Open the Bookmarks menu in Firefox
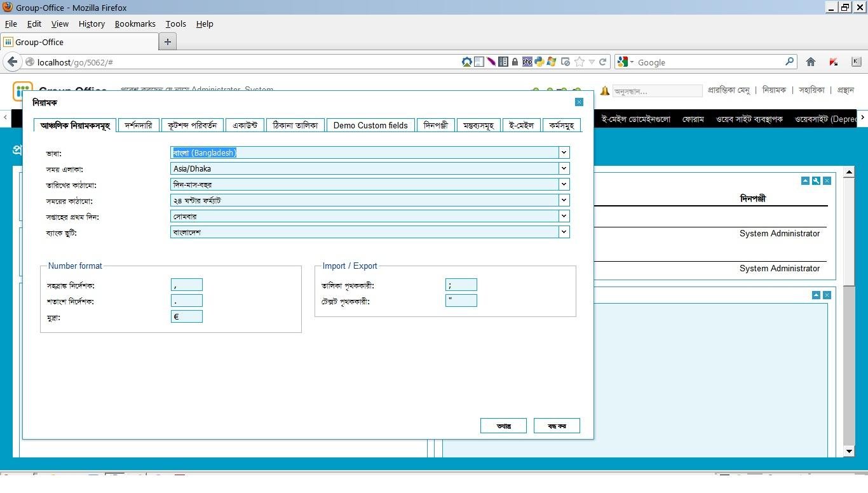 (x=135, y=24)
